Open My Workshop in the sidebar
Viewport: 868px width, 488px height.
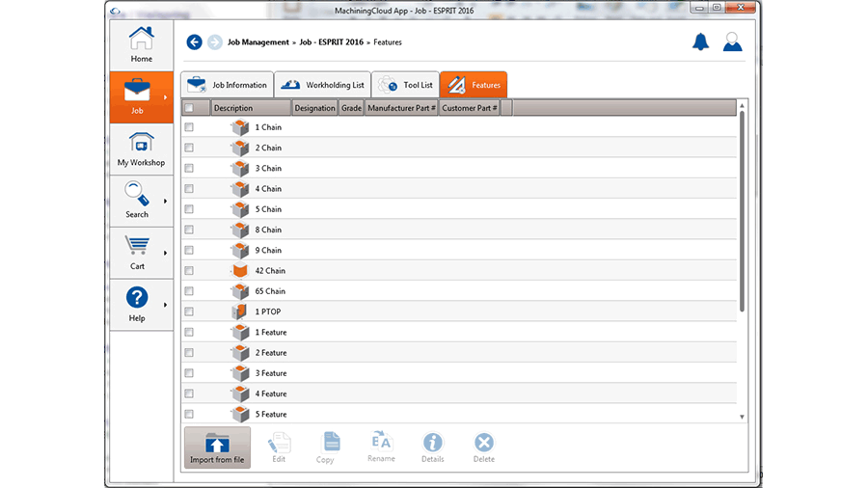coord(141,149)
